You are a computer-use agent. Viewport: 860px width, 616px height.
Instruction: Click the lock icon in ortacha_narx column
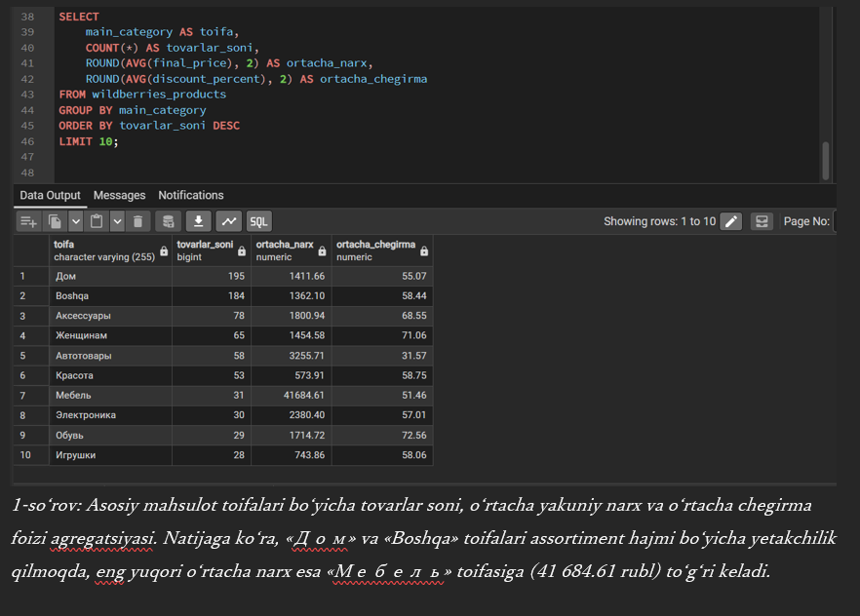[x=322, y=251]
